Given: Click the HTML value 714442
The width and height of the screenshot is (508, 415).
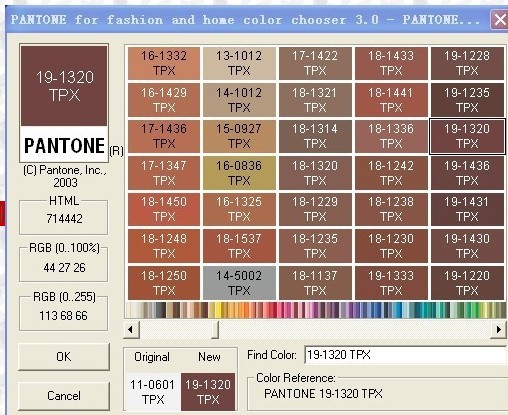Looking at the screenshot, I should [64, 219].
